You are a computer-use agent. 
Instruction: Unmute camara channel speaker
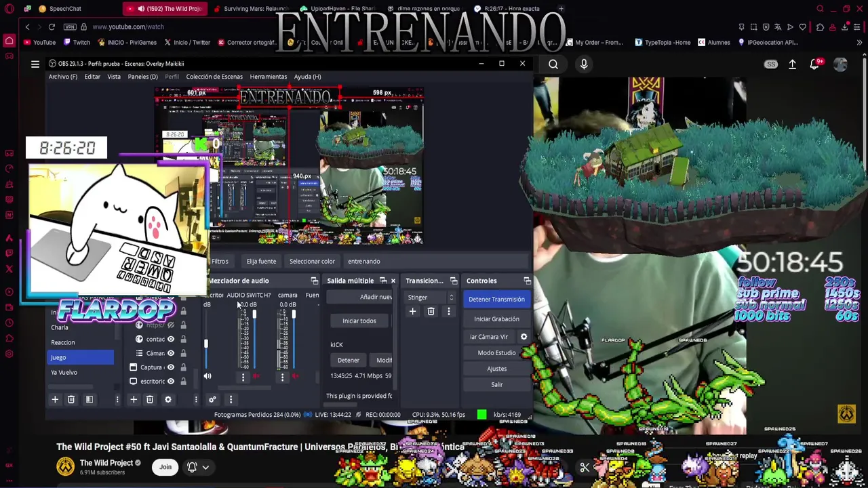295,377
